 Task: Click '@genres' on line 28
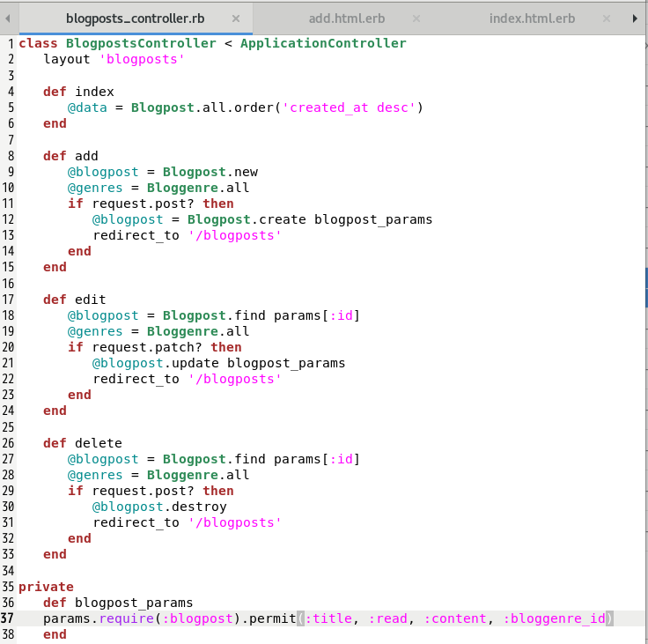(95, 475)
